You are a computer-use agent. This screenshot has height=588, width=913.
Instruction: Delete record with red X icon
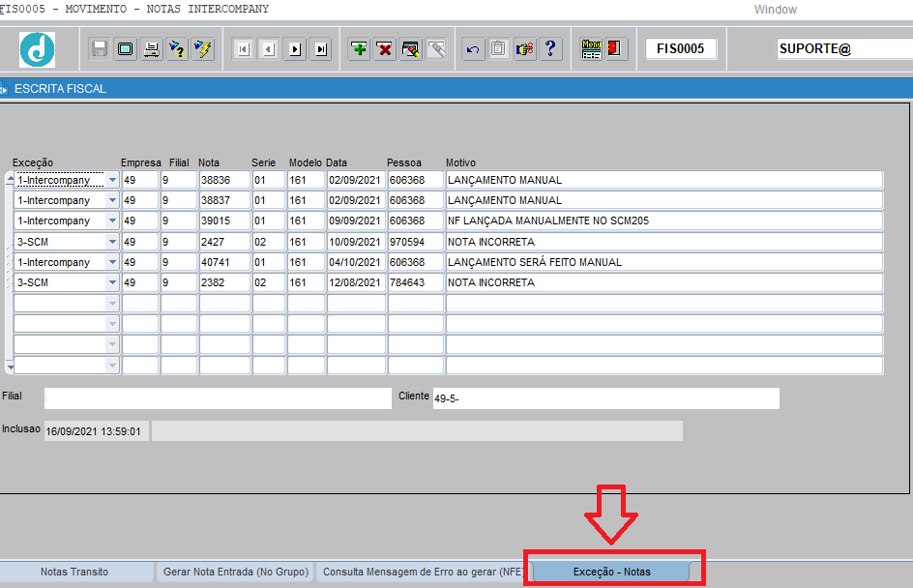(385, 49)
